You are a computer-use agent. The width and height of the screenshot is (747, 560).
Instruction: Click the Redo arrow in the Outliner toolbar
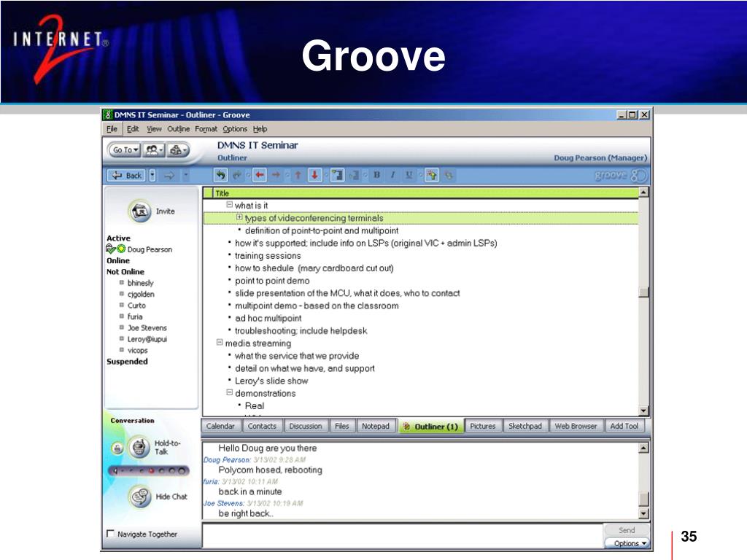[236, 175]
